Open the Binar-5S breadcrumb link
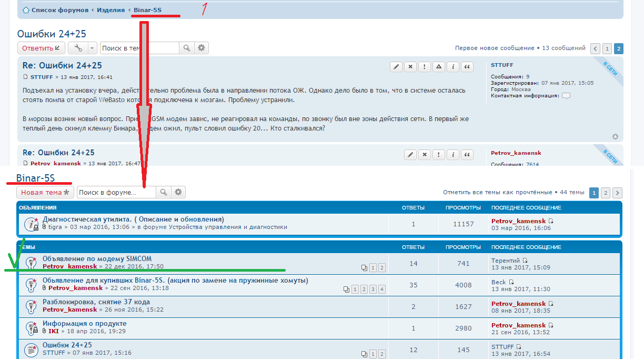This screenshot has width=644, height=359. [147, 10]
